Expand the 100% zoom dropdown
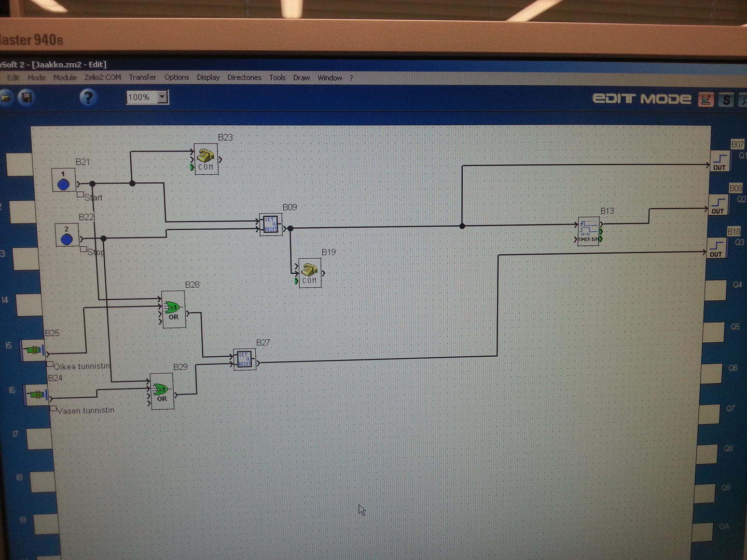 [x=162, y=97]
